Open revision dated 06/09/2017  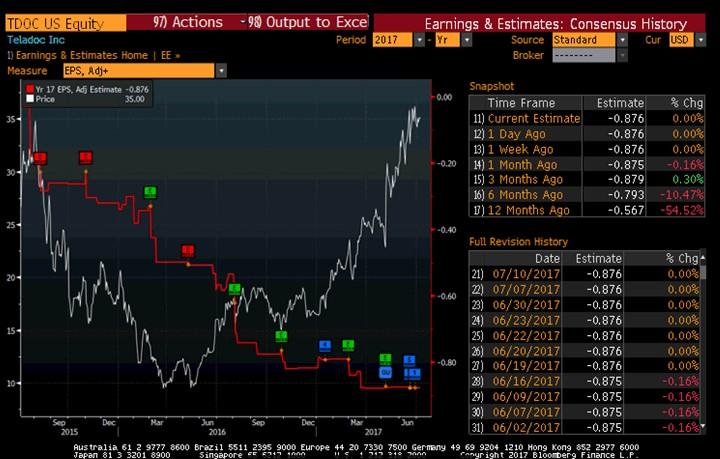point(584,397)
